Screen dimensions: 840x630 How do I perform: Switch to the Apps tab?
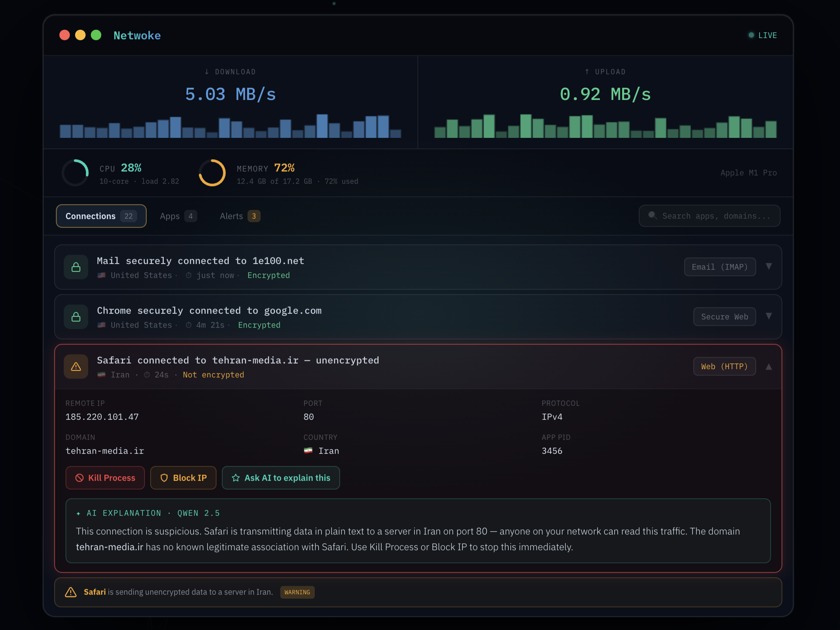pyautogui.click(x=178, y=216)
